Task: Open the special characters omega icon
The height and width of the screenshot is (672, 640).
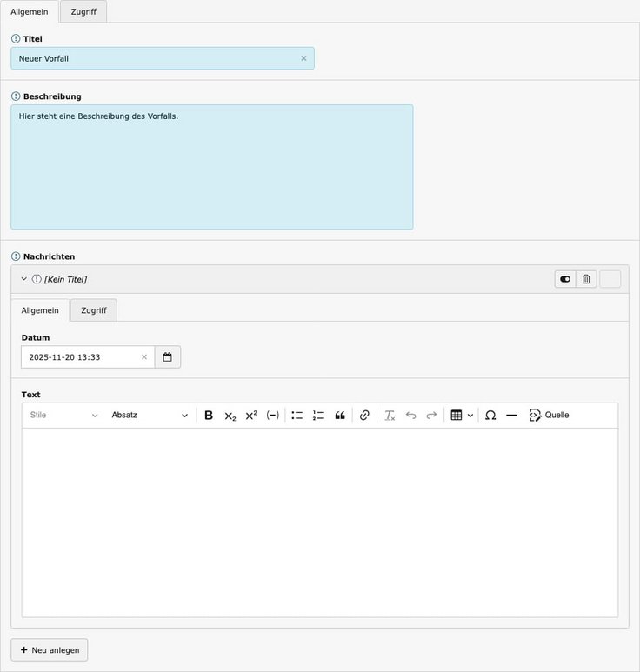Action: tap(490, 416)
